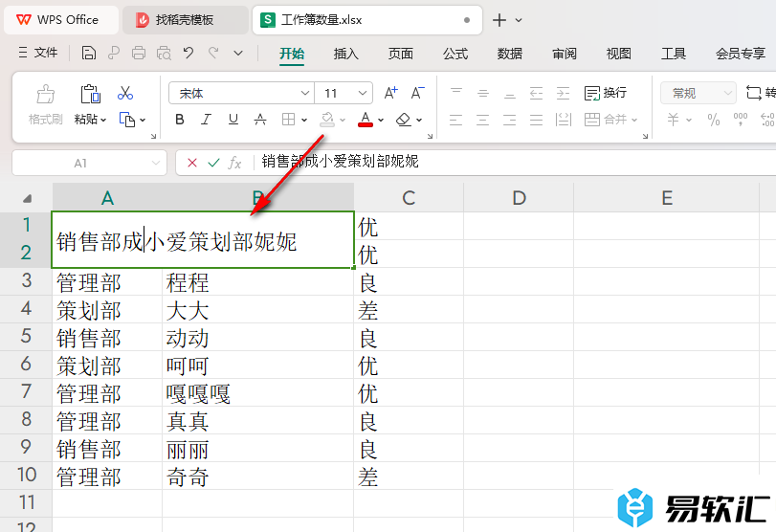The height and width of the screenshot is (532, 776).
Task: Switch to the 插入 tab
Action: (x=346, y=54)
